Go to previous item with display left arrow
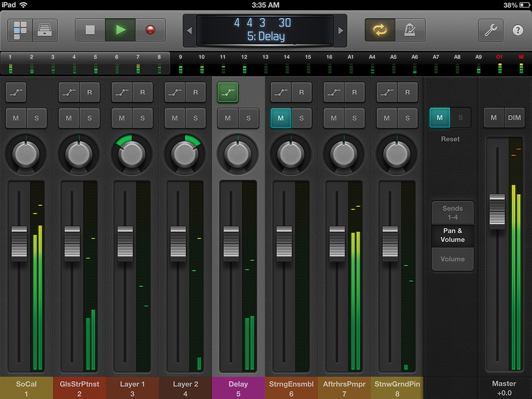This screenshot has width=532, height=399. point(189,30)
